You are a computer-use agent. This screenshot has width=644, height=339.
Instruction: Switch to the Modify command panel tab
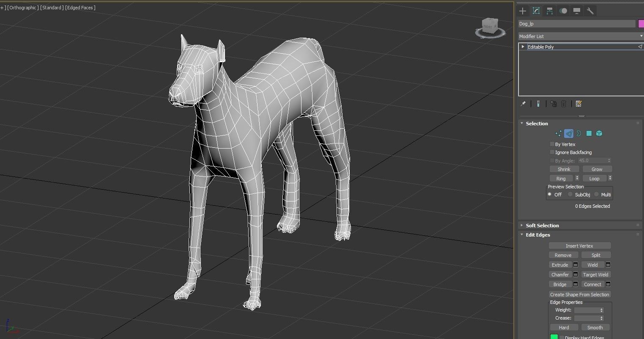point(536,11)
